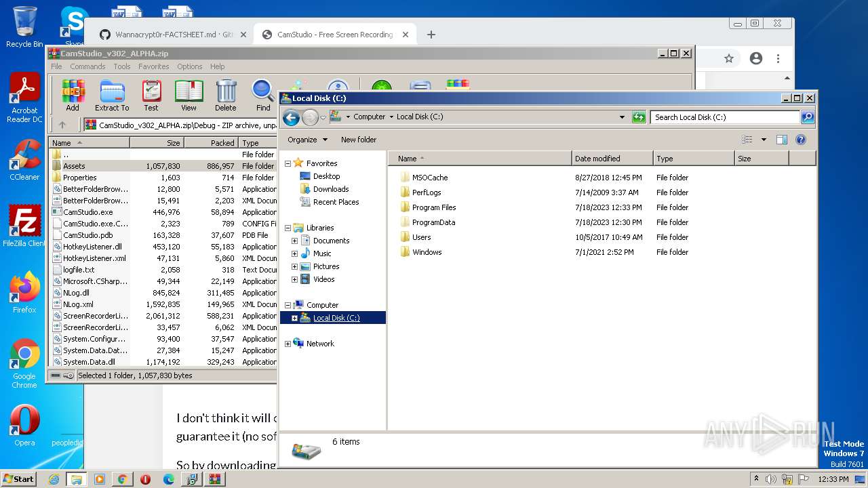The image size is (868, 488).
Task: Open the address bar history dropdown
Action: 622,117
